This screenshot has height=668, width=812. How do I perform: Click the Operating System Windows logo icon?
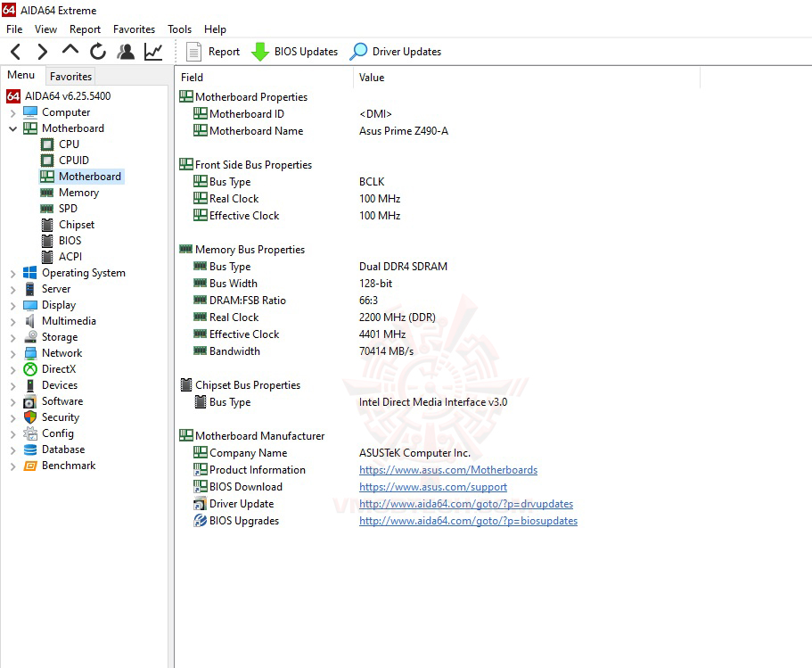click(30, 273)
